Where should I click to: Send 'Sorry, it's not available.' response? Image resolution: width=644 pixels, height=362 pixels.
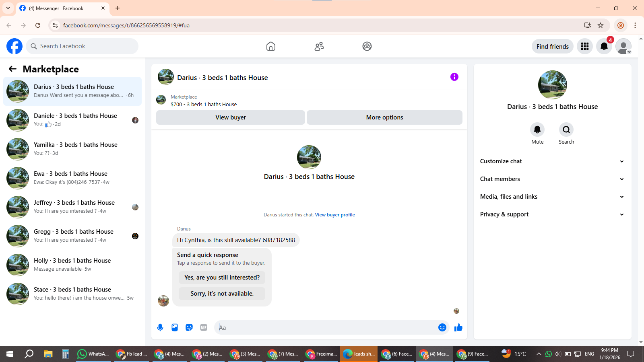pyautogui.click(x=222, y=294)
